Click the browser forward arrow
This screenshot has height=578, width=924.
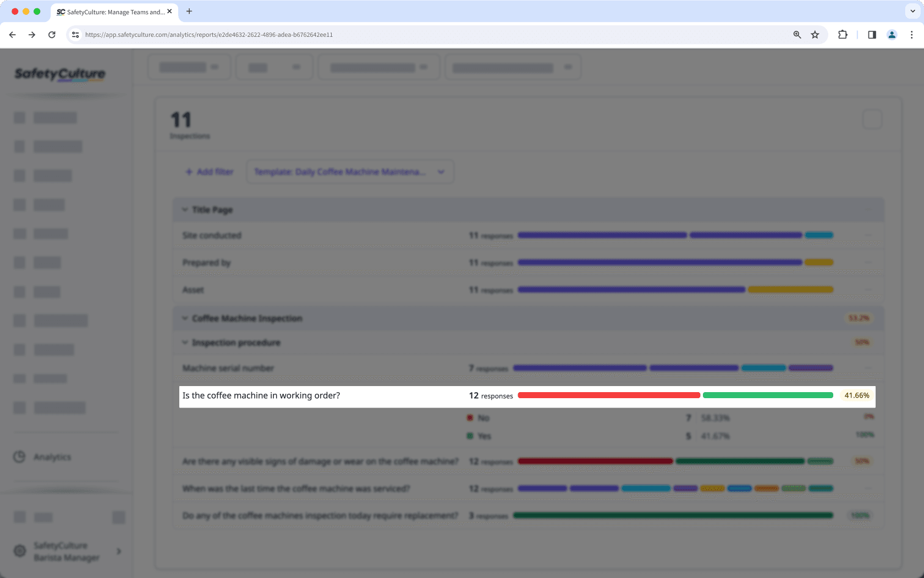[32, 35]
